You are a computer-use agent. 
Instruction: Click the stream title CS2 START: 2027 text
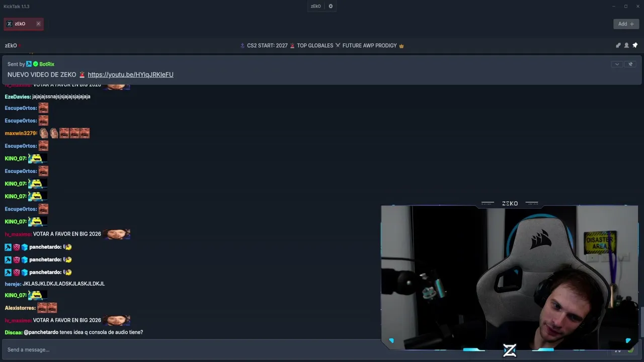click(x=267, y=46)
